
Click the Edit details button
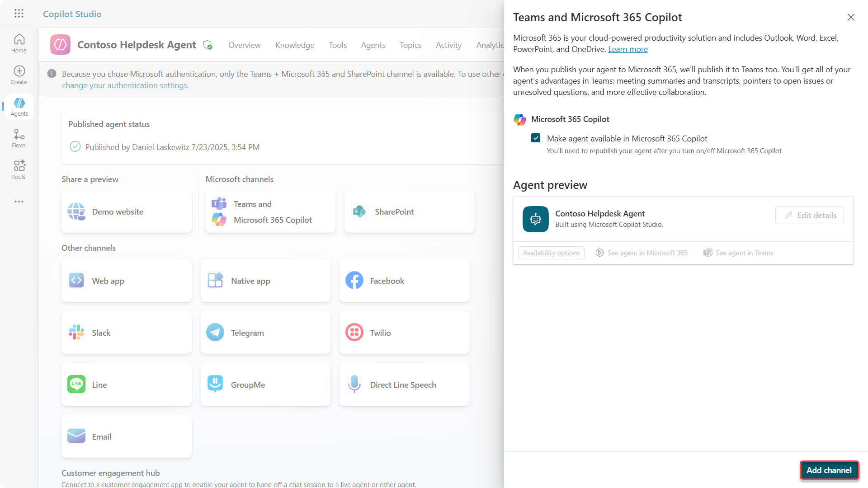tap(809, 216)
